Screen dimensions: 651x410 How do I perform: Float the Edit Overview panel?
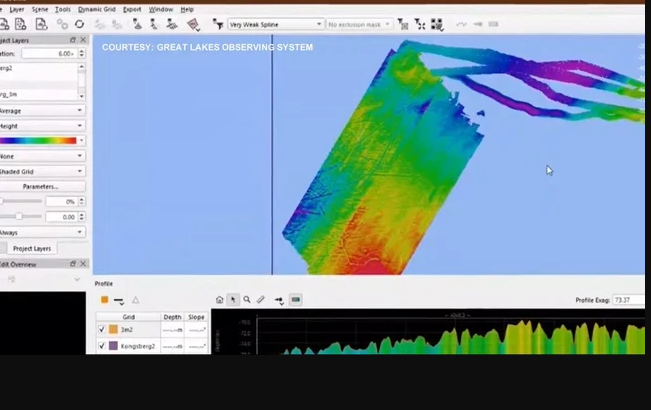point(73,264)
